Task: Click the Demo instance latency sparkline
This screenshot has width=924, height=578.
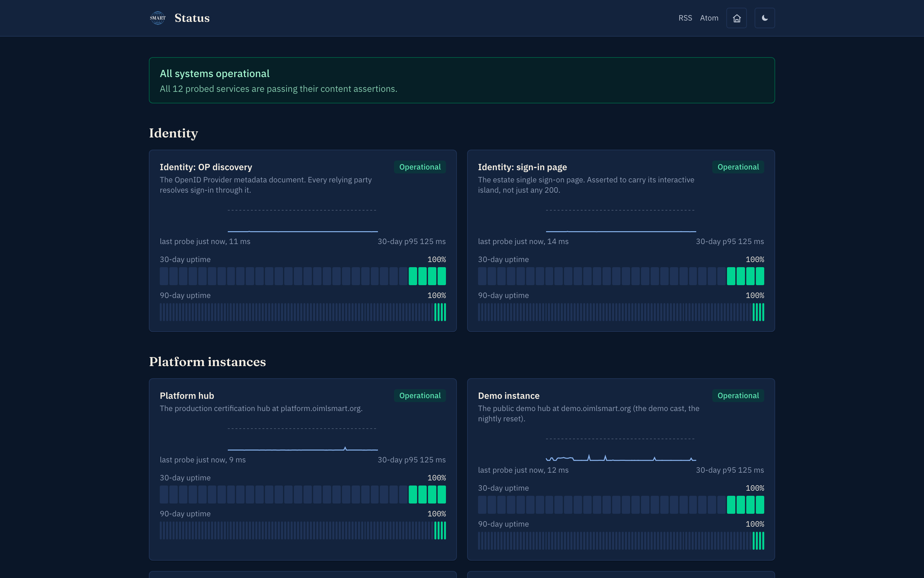Action: (x=621, y=449)
